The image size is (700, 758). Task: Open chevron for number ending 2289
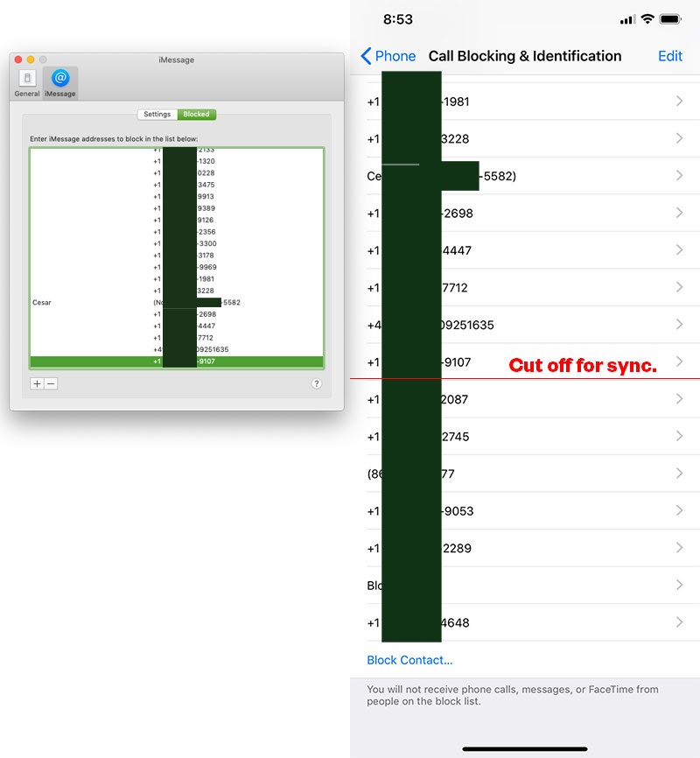tap(679, 548)
